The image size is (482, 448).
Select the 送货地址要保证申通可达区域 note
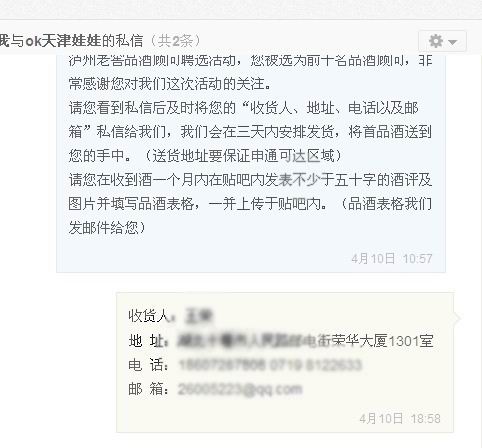tap(243, 156)
